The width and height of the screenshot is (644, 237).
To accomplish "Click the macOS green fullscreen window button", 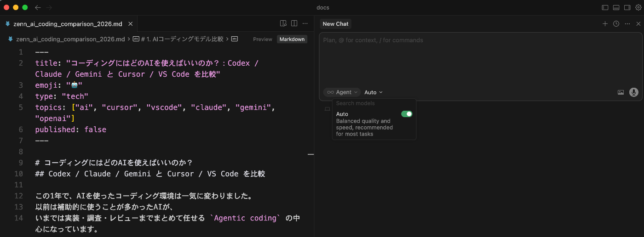I will click(x=25, y=7).
